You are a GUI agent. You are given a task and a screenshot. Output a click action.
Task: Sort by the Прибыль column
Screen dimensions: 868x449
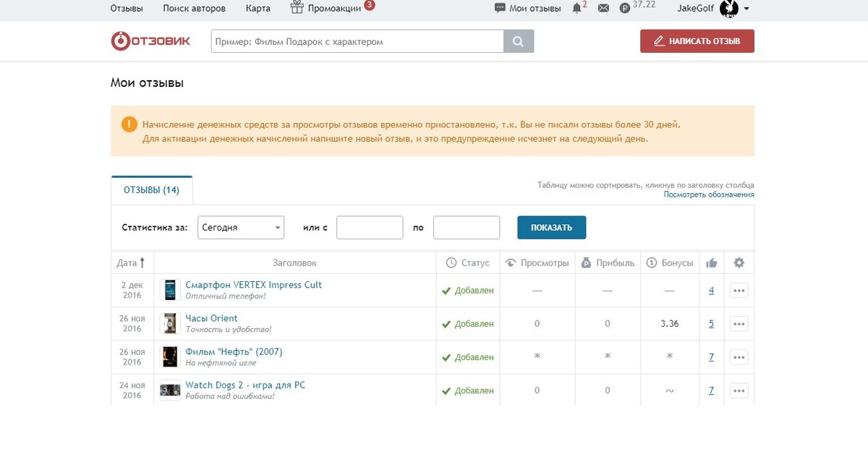click(608, 262)
